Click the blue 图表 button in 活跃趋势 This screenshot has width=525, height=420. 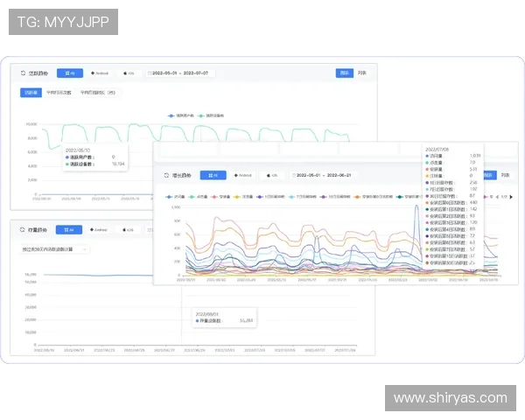(x=345, y=73)
